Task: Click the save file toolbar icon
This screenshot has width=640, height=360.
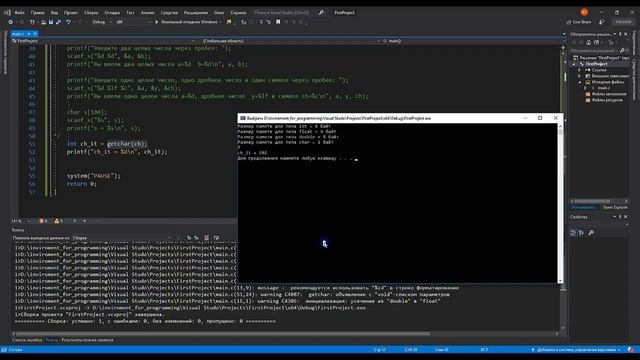Action: point(51,22)
